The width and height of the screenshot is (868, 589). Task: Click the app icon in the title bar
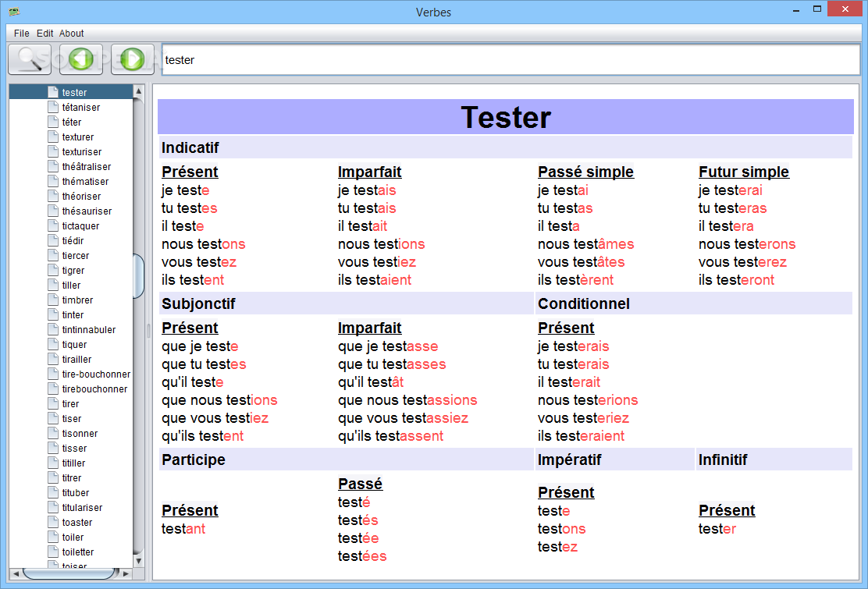point(15,11)
